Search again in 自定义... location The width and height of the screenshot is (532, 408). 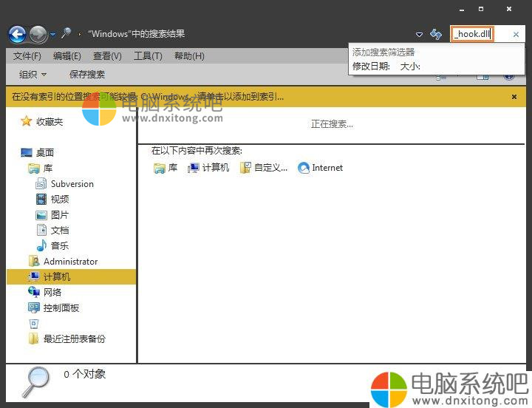pyautogui.click(x=264, y=168)
